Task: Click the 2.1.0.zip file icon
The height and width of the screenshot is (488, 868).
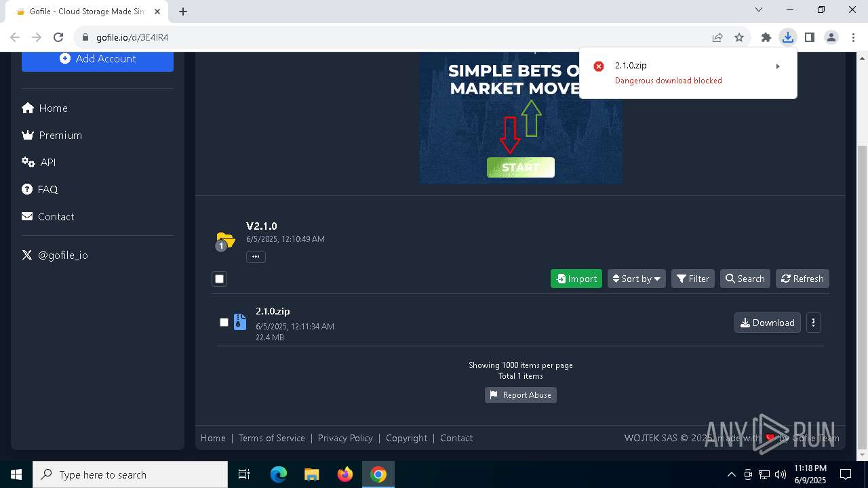Action: [240, 322]
